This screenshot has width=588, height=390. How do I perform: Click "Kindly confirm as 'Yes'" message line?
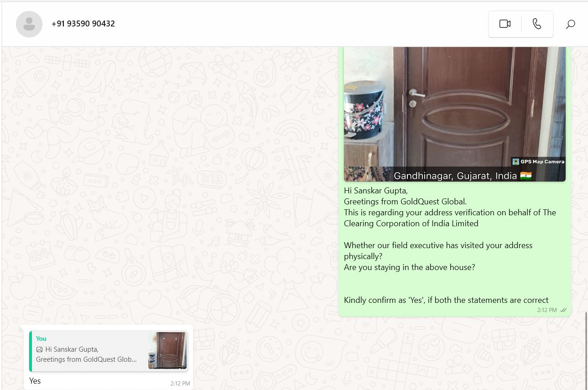point(446,300)
